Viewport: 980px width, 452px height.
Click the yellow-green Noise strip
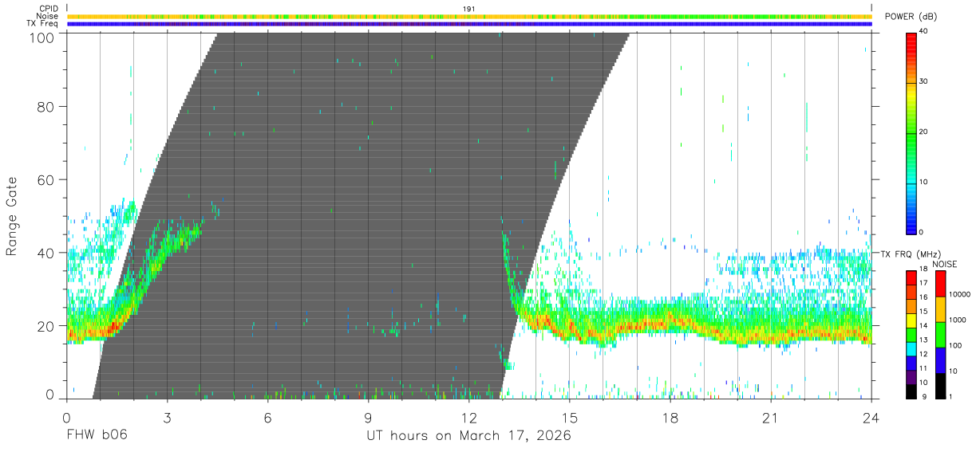[x=469, y=16]
